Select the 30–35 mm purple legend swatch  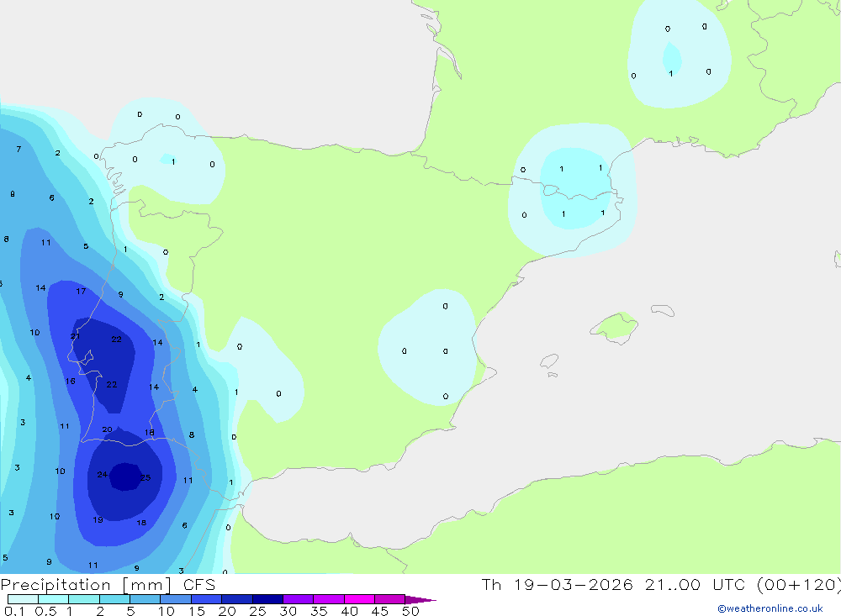click(x=299, y=599)
